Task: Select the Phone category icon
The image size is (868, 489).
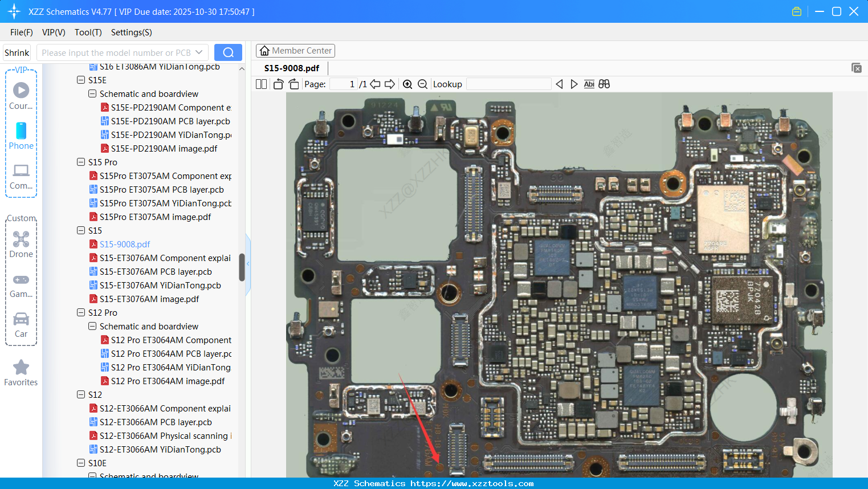Action: click(x=21, y=136)
